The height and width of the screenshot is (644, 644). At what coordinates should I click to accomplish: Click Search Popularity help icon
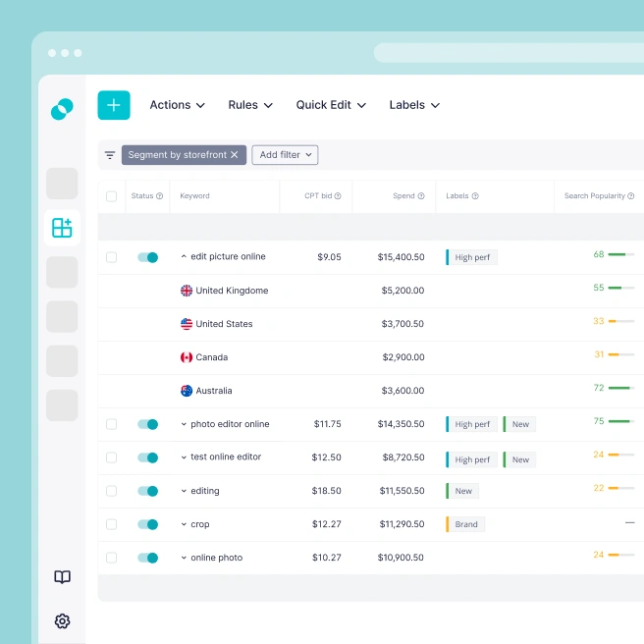point(631,196)
